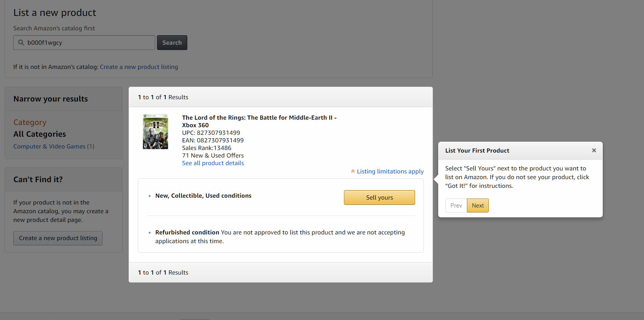Viewport: 644px width, 320px height.
Task: Go to the Prev step in the tutorial
Action: (456, 205)
